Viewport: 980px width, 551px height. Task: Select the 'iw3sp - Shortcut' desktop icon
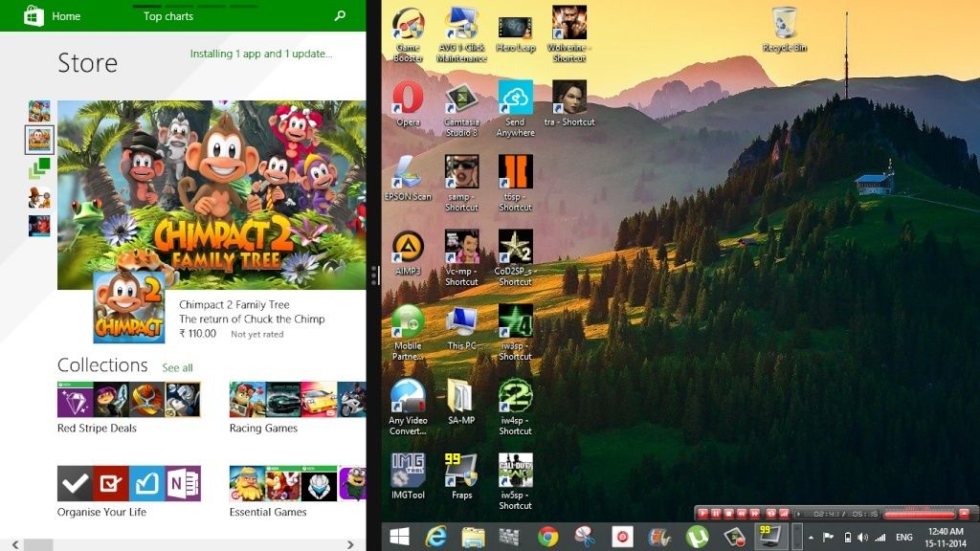516,332
